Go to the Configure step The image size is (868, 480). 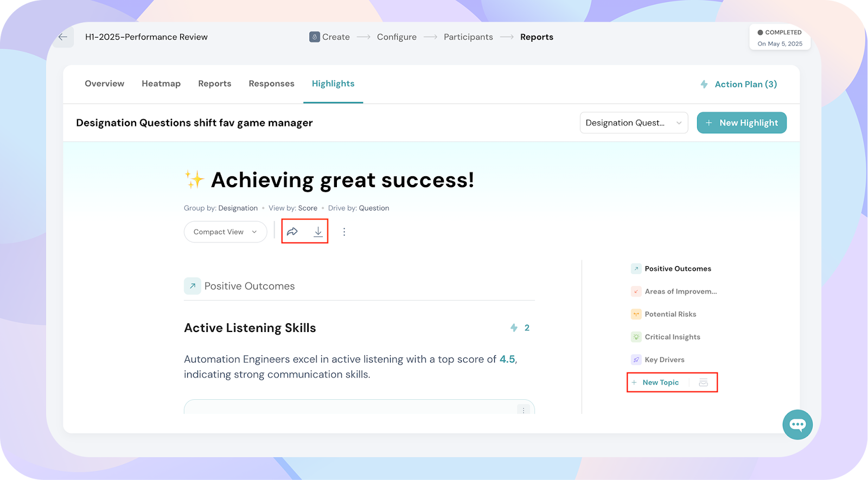[x=397, y=37]
